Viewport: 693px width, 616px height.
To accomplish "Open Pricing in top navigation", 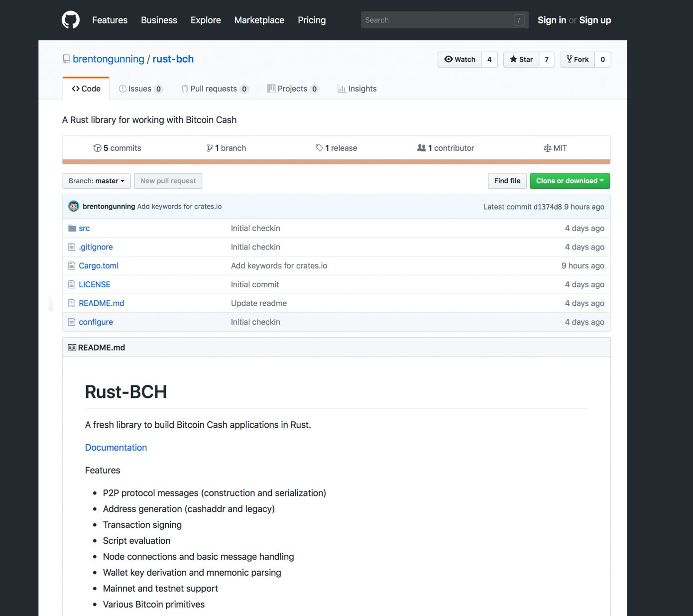I will 312,20.
